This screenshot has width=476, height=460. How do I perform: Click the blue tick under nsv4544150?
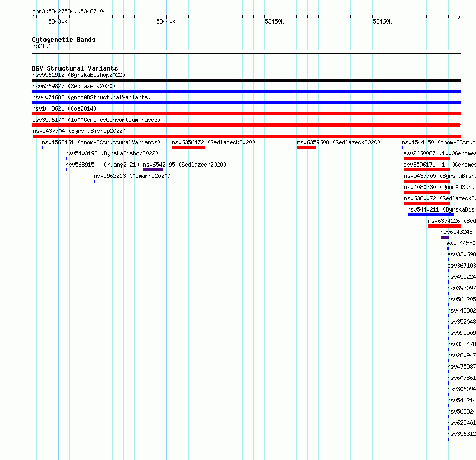[x=403, y=147]
